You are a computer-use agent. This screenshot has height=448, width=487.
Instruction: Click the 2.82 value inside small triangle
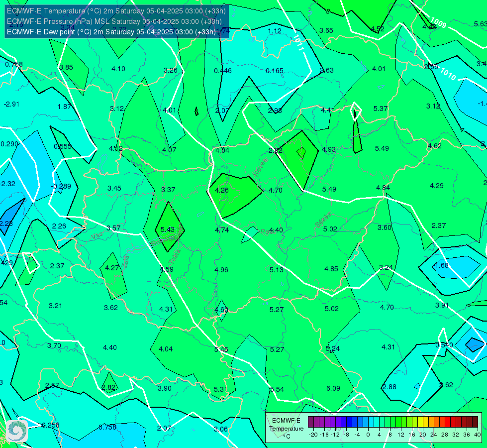108,387
